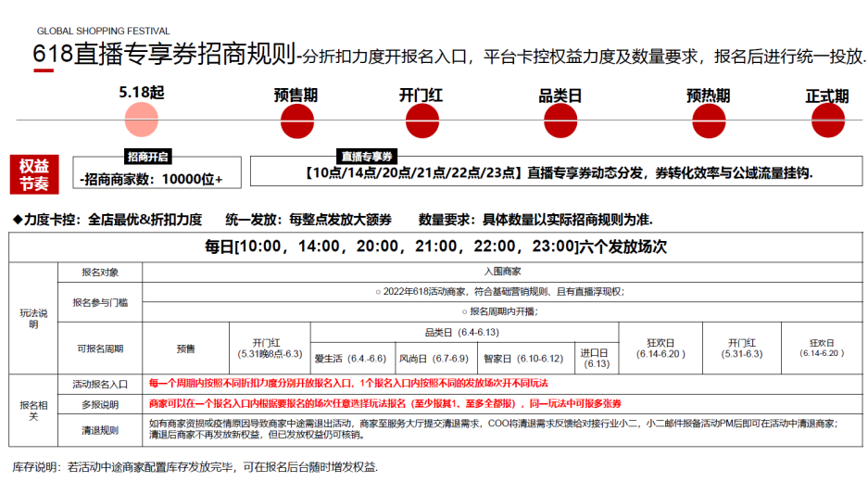Viewport: 868px width, 482px height.
Task: Select the 爱生活 (6.4-6.6) cell
Action: point(353,359)
